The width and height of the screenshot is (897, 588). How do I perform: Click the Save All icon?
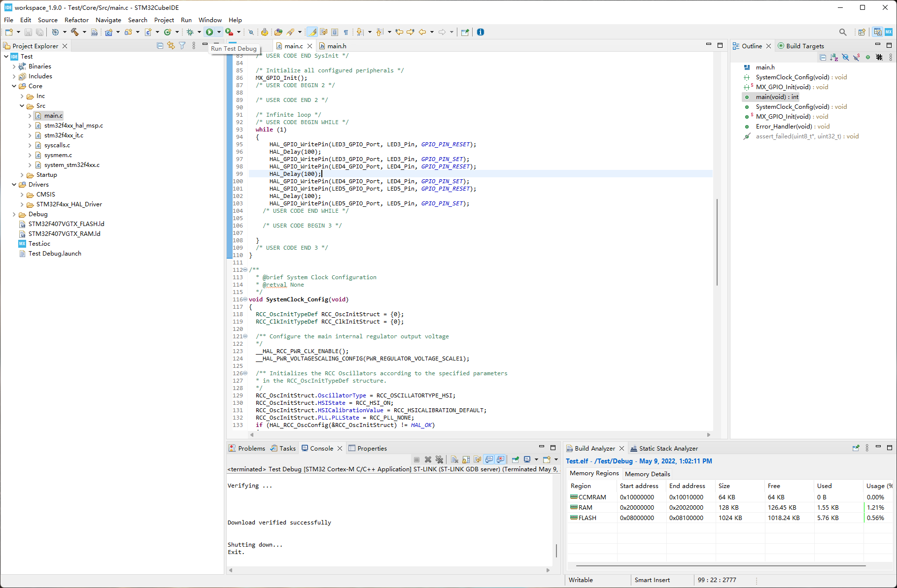[x=40, y=32]
